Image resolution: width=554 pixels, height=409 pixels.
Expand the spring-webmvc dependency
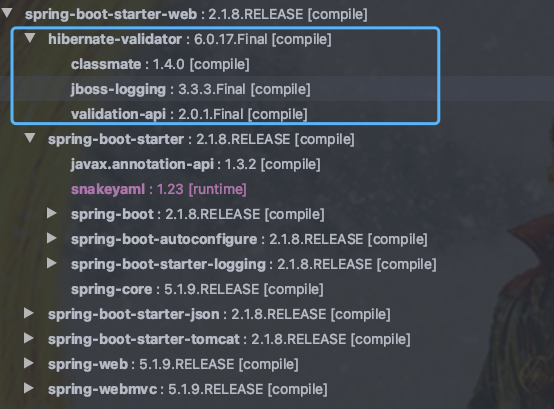(x=29, y=388)
